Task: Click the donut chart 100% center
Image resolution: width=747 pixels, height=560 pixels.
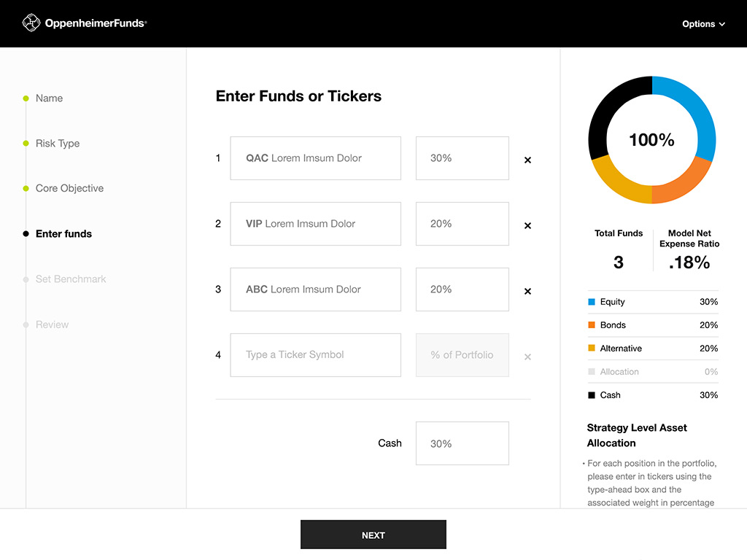Action: pyautogui.click(x=651, y=140)
